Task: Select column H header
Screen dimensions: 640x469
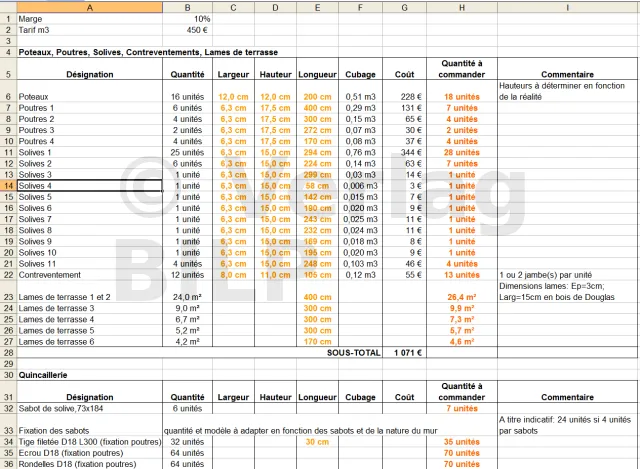Action: [461, 6]
